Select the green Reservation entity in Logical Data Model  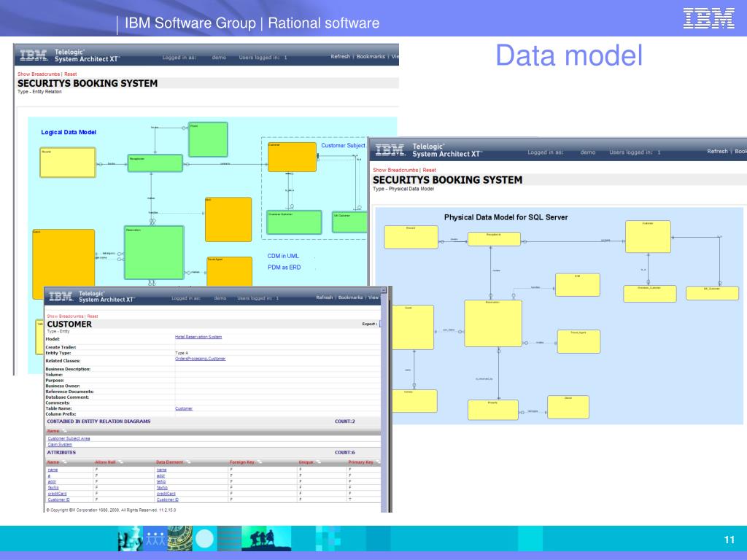(x=154, y=252)
